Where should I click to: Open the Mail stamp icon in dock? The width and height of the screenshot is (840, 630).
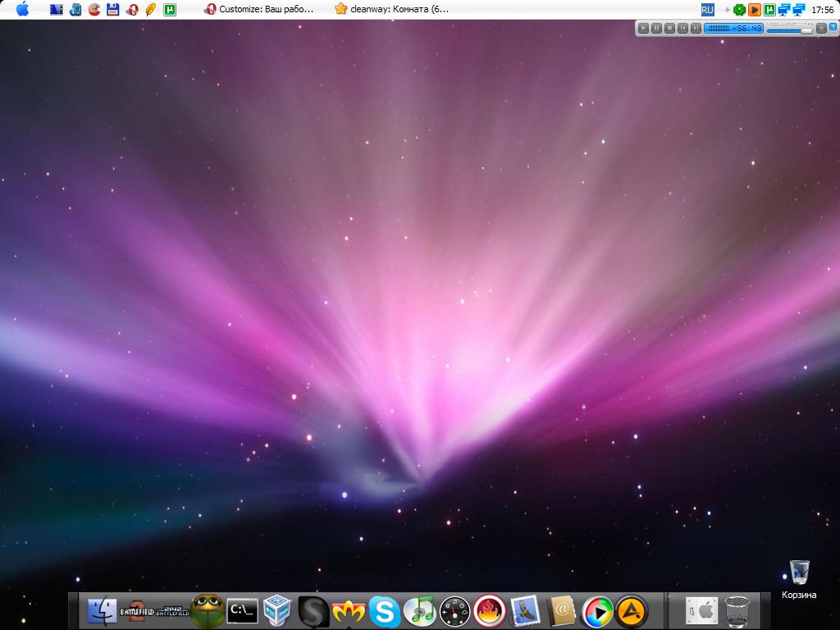(525, 610)
